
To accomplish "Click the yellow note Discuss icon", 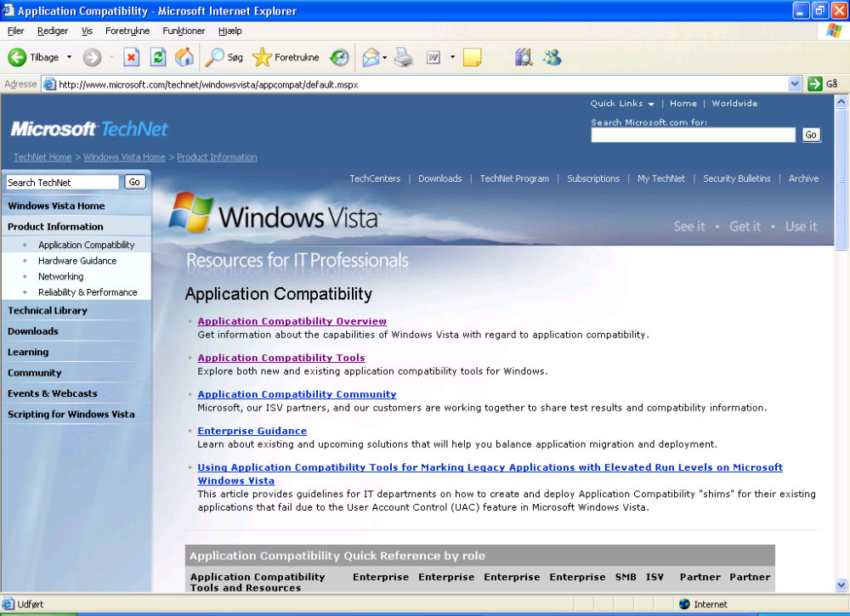I will [472, 57].
